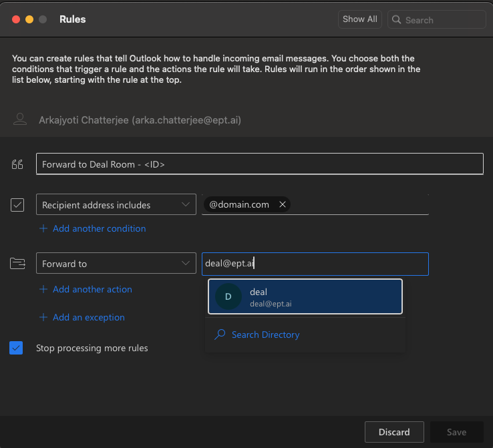The image size is (493, 448).
Task: Click the Discard button
Action: tap(394, 432)
